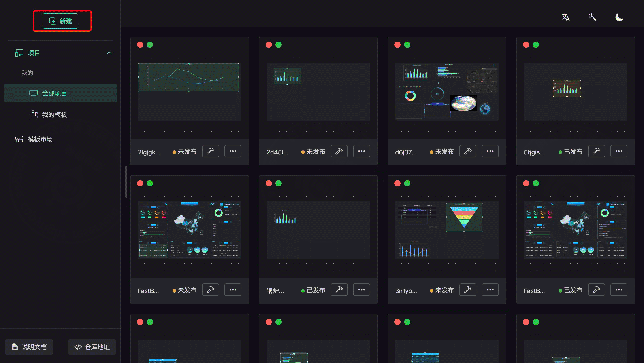The image size is (644, 363).
Task: Open the 仓库地址 repository button
Action: pyautogui.click(x=92, y=347)
